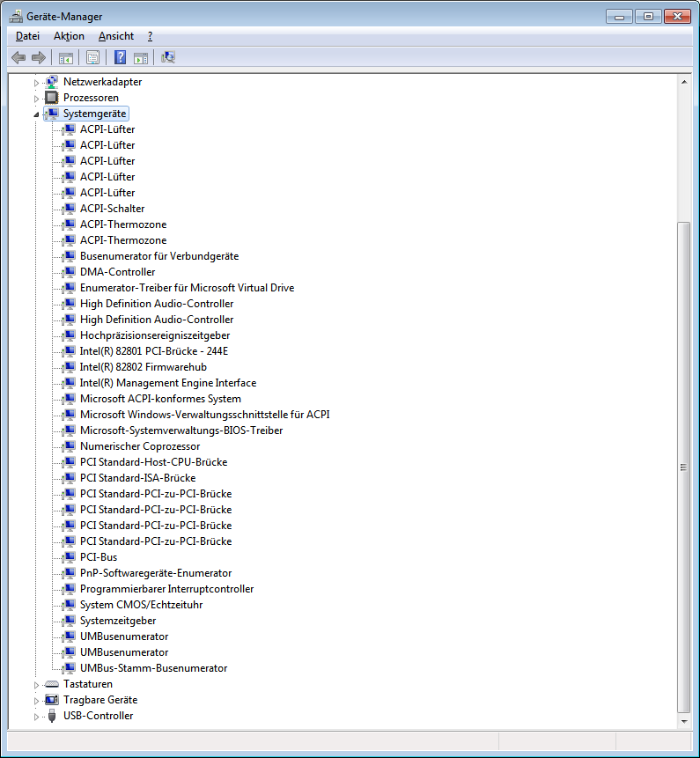Click the icon beside Numerischer Coprozessor
This screenshot has height=758, width=700.
pos(70,446)
